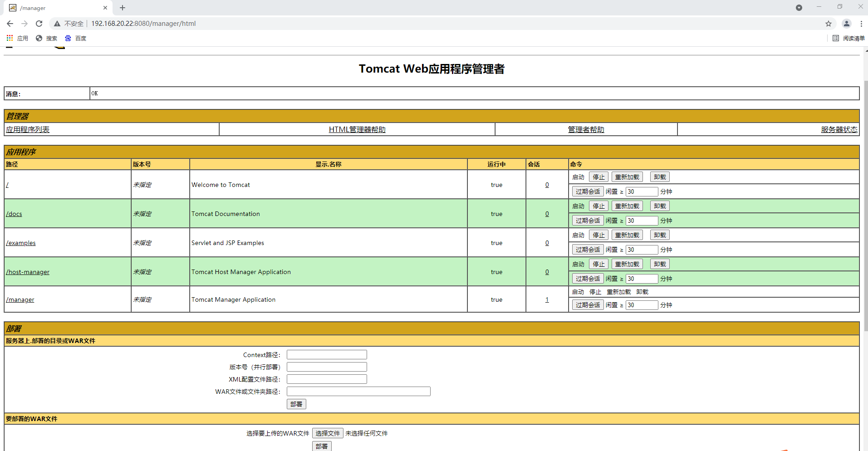Open the 搜索 bookmark
Screen dimensions: 868x451
click(x=46, y=38)
